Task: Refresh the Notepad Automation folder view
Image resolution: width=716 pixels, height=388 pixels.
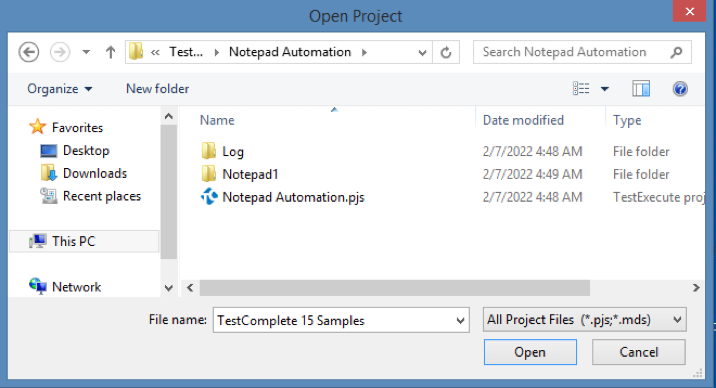Action: pyautogui.click(x=446, y=52)
